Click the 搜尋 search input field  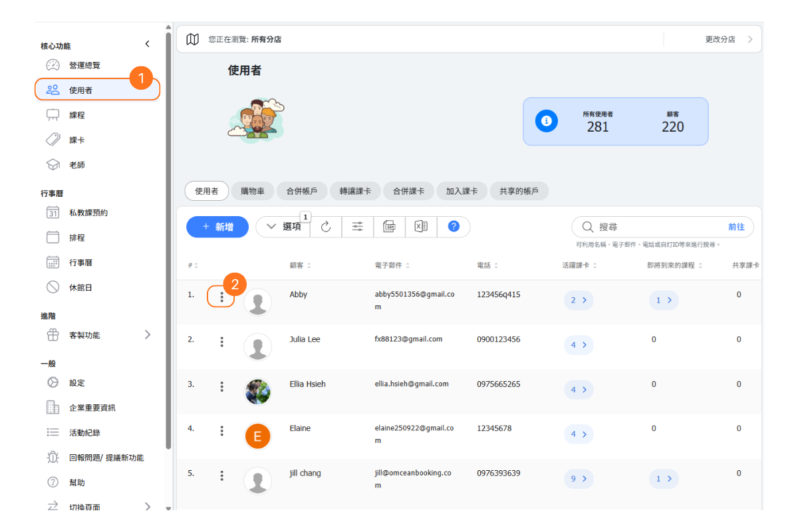point(658,227)
